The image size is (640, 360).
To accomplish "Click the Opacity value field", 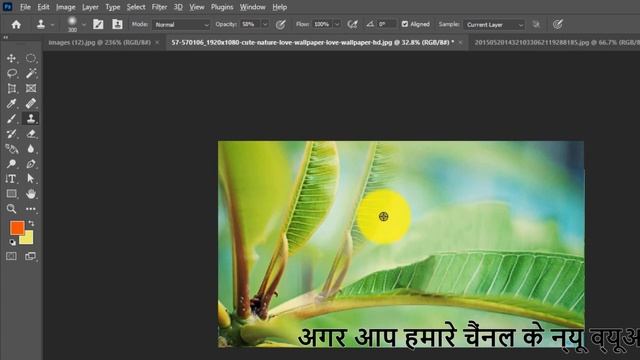I will [250, 24].
